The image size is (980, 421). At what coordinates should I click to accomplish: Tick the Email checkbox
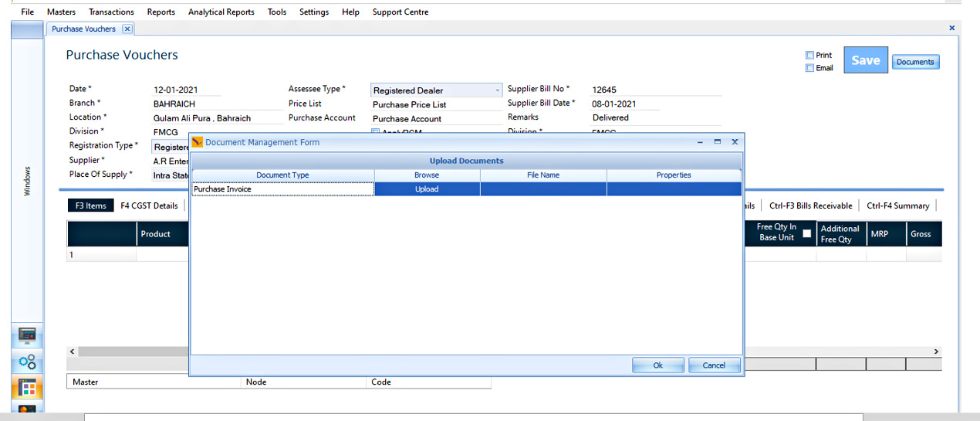pyautogui.click(x=809, y=68)
